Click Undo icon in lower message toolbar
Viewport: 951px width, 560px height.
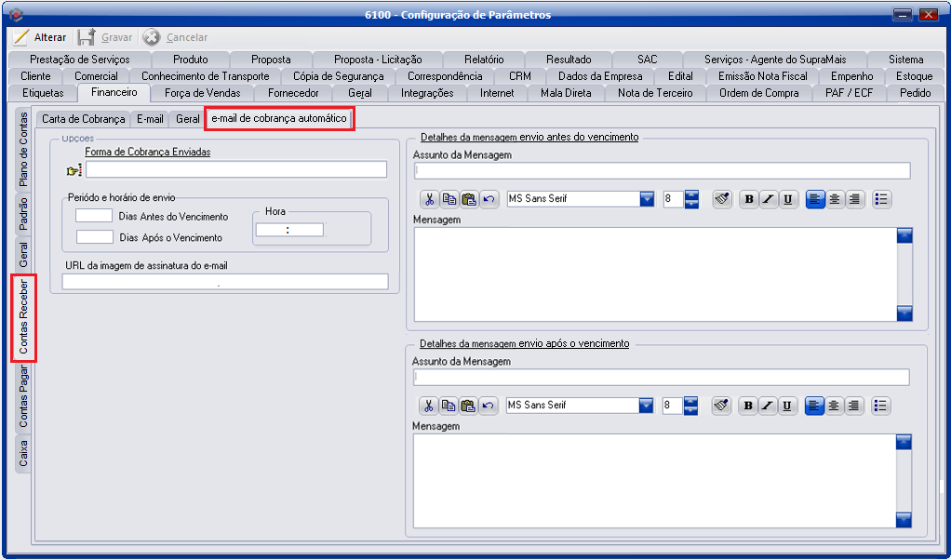489,406
